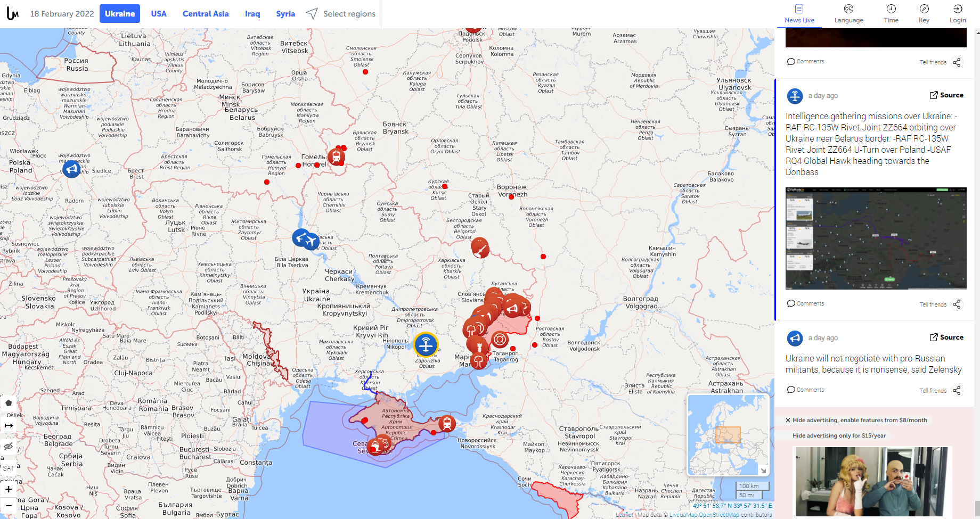The width and height of the screenshot is (980, 519).
Task: Open flight tracker thumbnail image
Action: click(876, 238)
